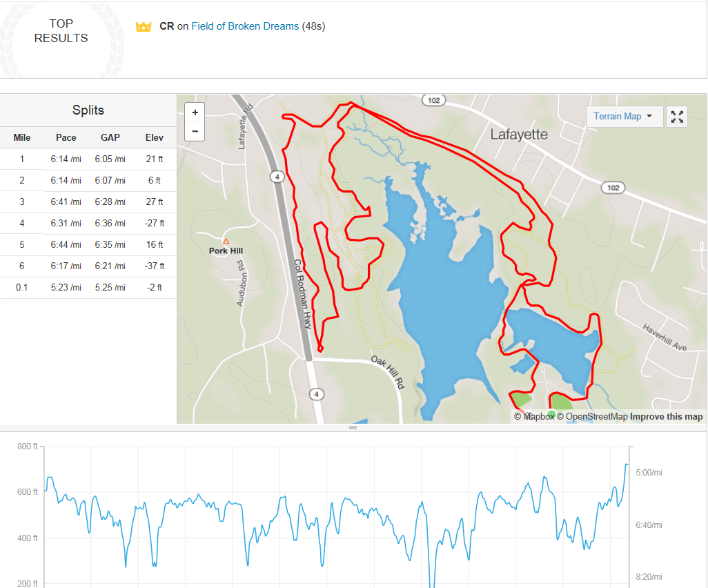Click the Elev column header
The height and width of the screenshot is (588, 708).
155,137
